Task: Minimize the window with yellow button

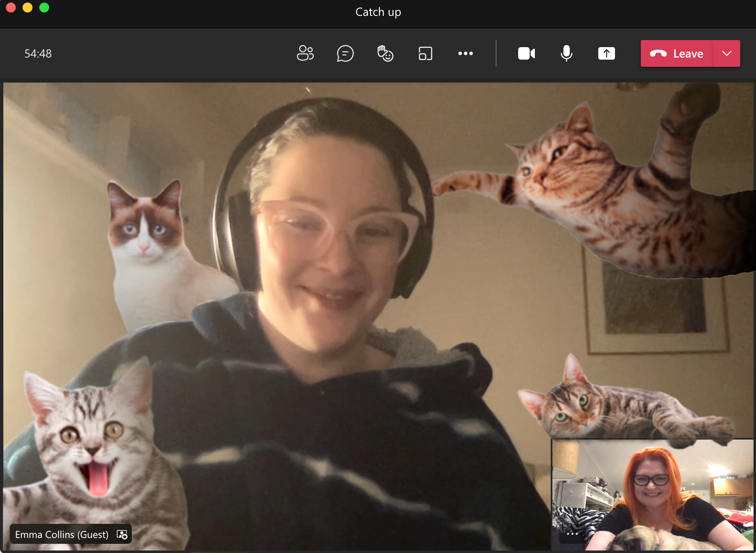Action: pyautogui.click(x=28, y=8)
